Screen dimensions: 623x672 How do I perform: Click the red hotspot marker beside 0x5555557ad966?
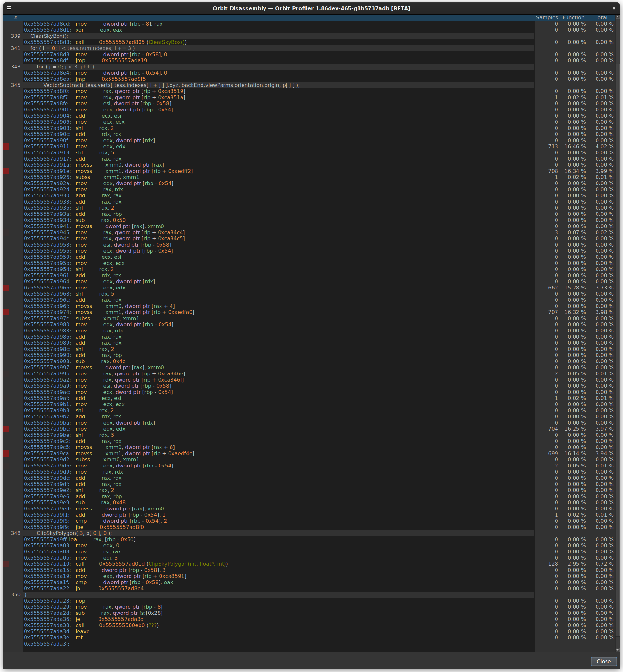coord(7,288)
